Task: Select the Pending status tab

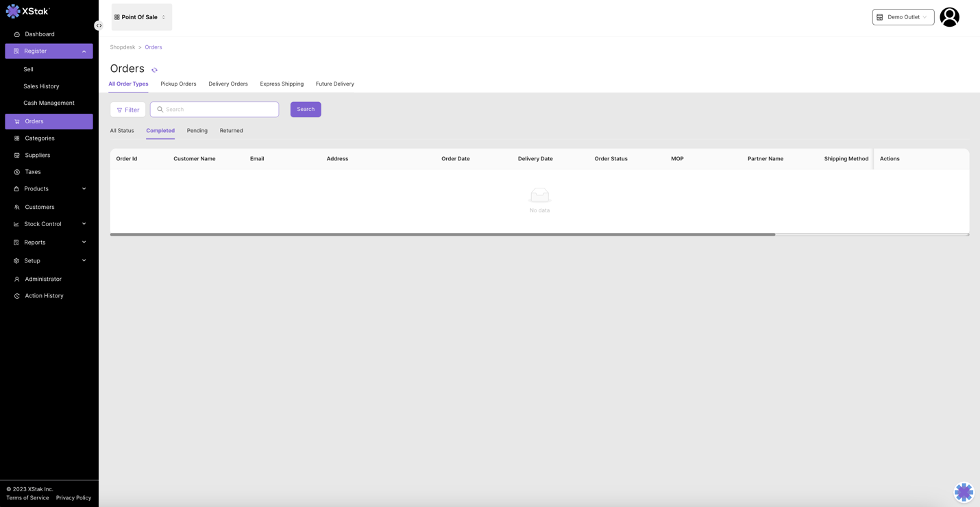Action: pos(197,131)
